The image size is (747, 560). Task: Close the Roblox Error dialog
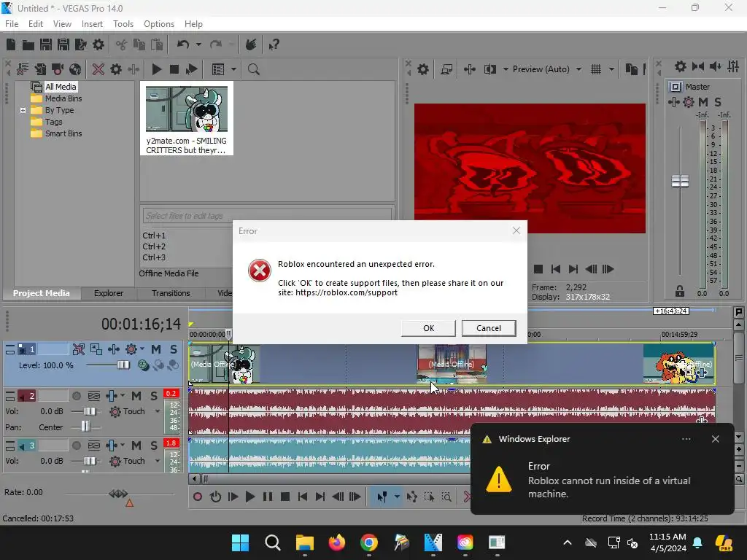pyautogui.click(x=516, y=230)
